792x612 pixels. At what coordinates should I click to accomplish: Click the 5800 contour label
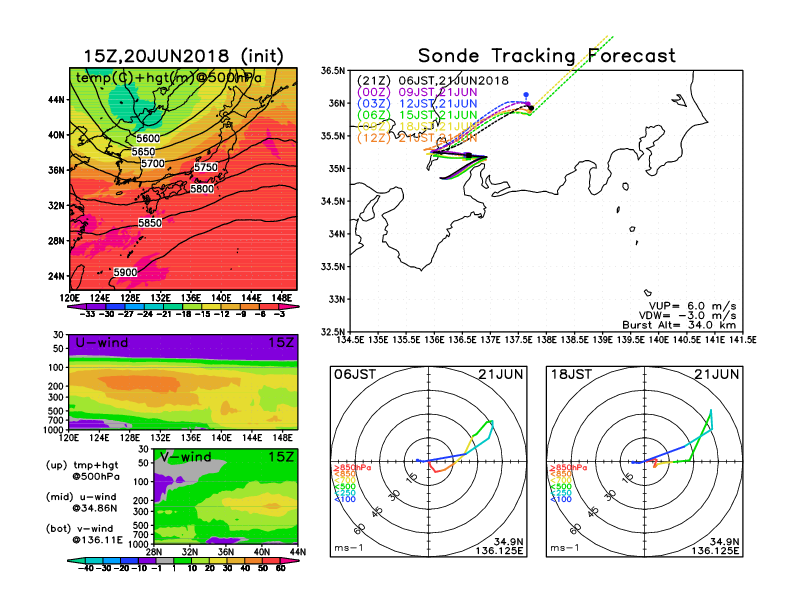(202, 189)
